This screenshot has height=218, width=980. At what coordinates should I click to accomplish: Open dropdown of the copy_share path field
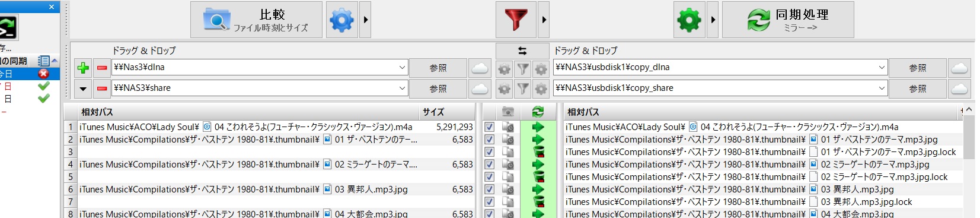click(x=882, y=89)
